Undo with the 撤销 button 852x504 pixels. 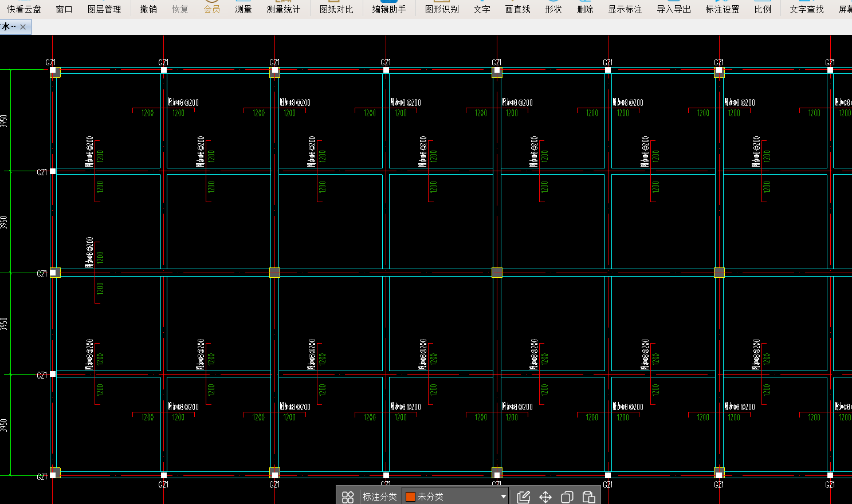pos(148,9)
